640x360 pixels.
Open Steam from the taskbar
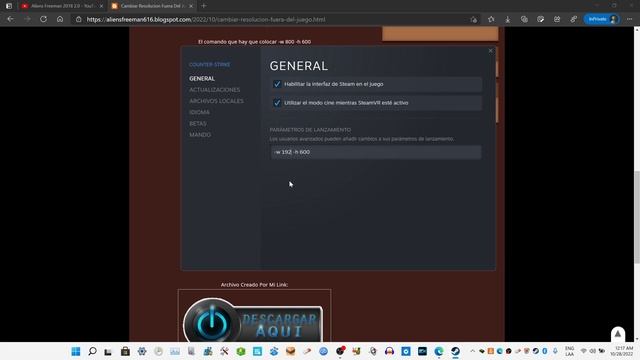(456, 351)
